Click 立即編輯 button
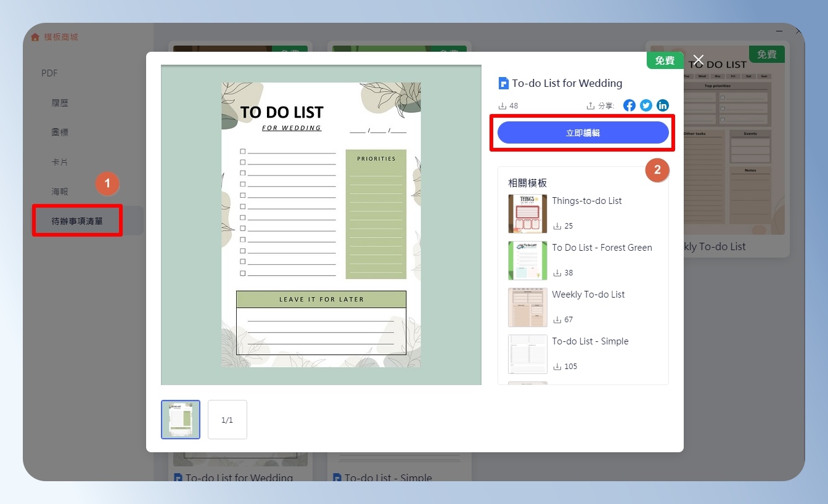The image size is (828, 504). coord(583,132)
